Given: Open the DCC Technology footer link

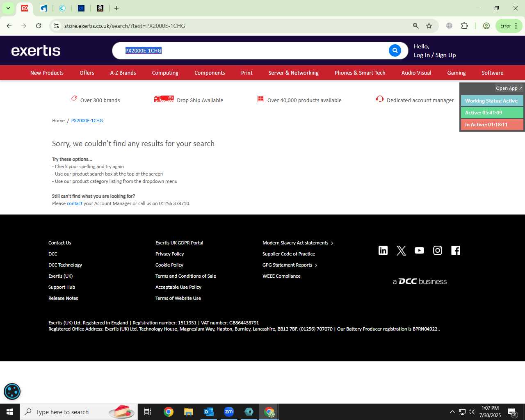Looking at the screenshot, I should [65, 265].
